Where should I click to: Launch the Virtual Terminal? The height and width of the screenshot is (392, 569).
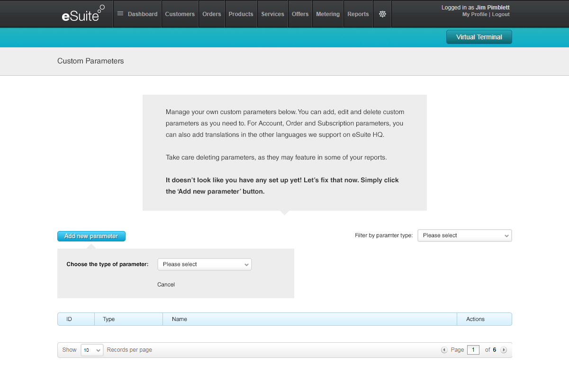[479, 37]
